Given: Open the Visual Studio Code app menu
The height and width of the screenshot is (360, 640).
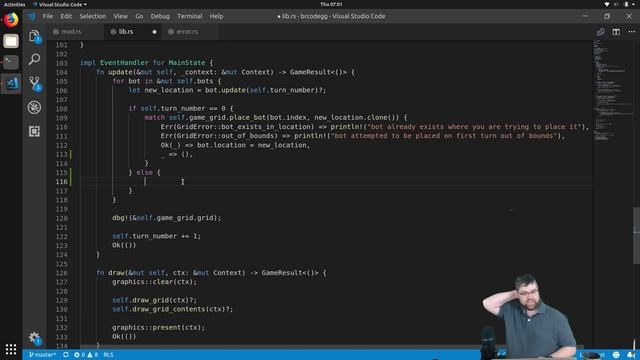Looking at the screenshot, I should pyautogui.click(x=60, y=4).
